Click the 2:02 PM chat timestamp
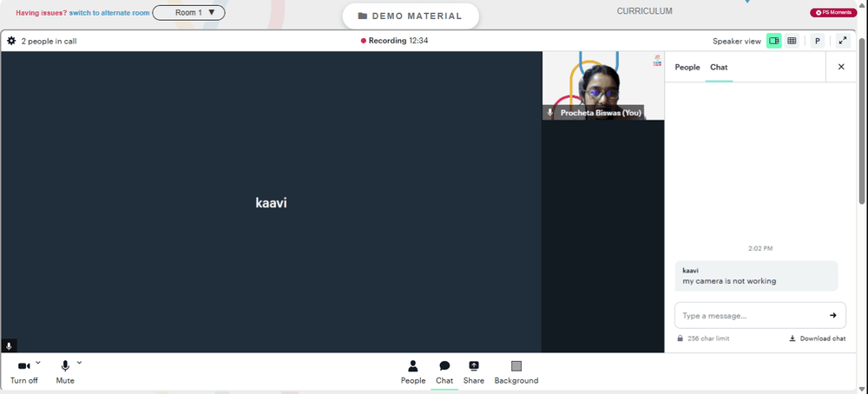 tap(760, 248)
